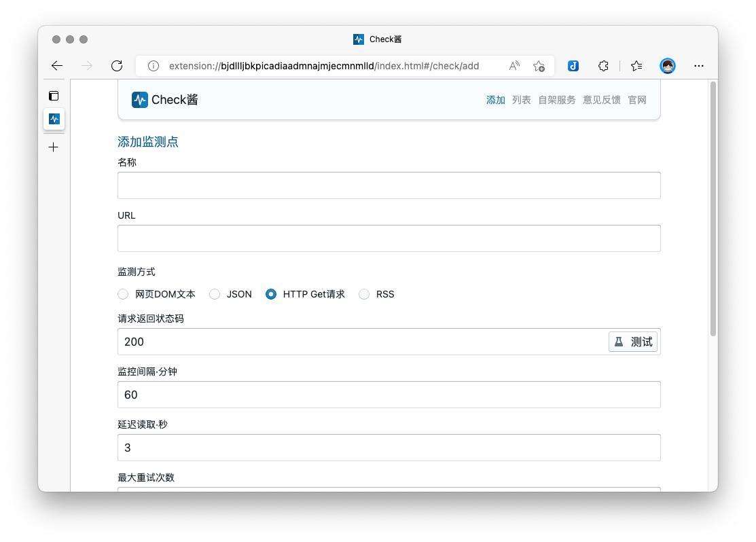The width and height of the screenshot is (756, 542).
Task: Reload the page with the refresh icon
Action: [x=116, y=65]
